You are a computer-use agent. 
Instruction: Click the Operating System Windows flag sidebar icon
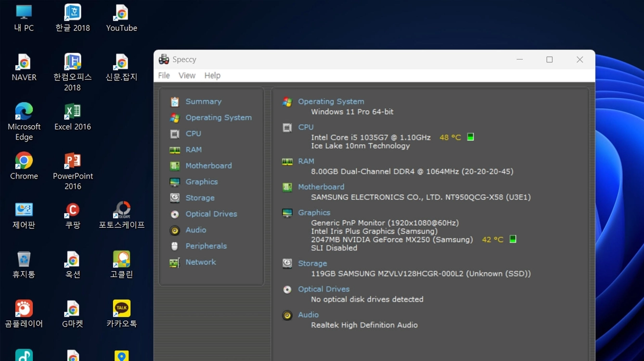[175, 117]
